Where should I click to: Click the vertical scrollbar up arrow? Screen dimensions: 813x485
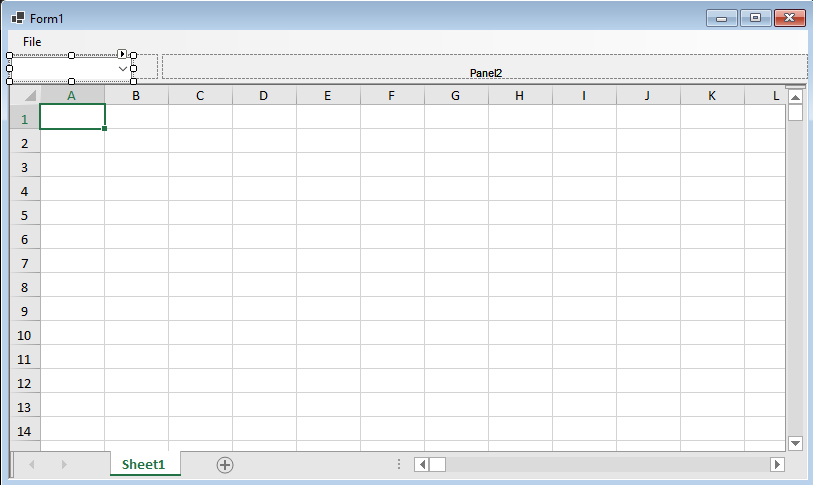coord(796,97)
